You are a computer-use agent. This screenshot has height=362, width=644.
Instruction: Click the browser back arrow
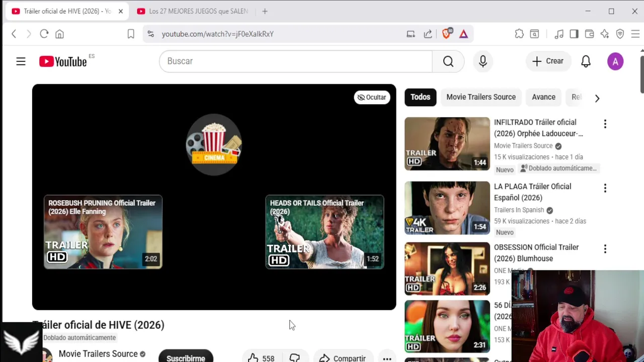tap(14, 34)
